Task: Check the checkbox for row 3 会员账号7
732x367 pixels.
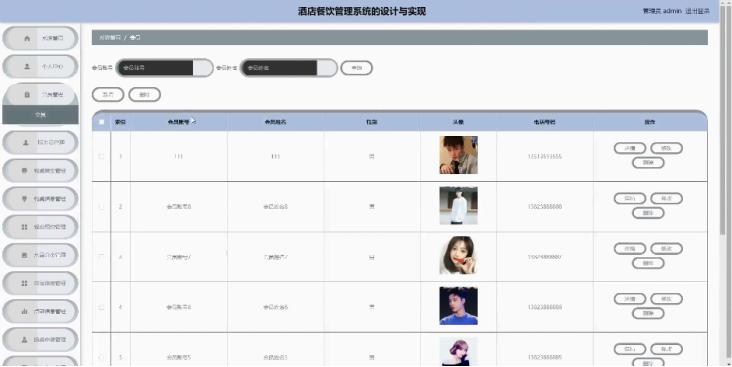Action: tap(101, 257)
